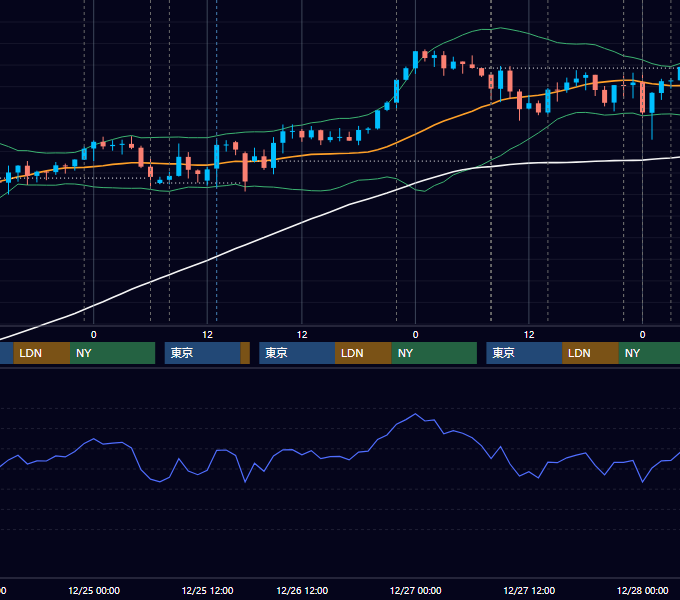Click the 12/25 12:00 time axis label
The width and height of the screenshot is (680, 600).
[207, 590]
